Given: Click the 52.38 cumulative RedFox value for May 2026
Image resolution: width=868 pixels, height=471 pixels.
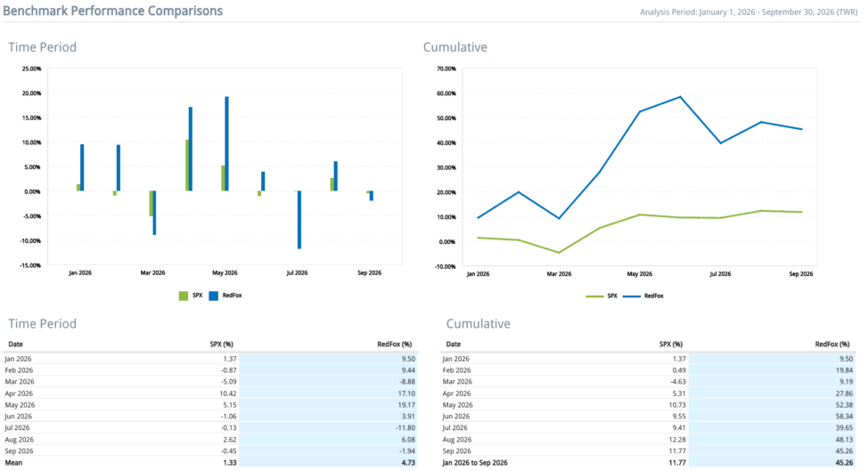Looking at the screenshot, I should coord(844,405).
